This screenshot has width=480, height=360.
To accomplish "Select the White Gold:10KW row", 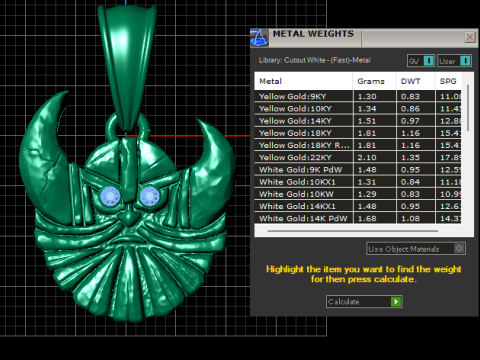I will pos(358,194).
